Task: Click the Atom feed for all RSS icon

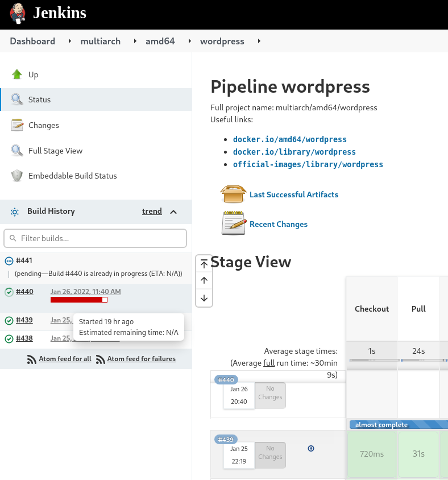Action: (x=32, y=359)
